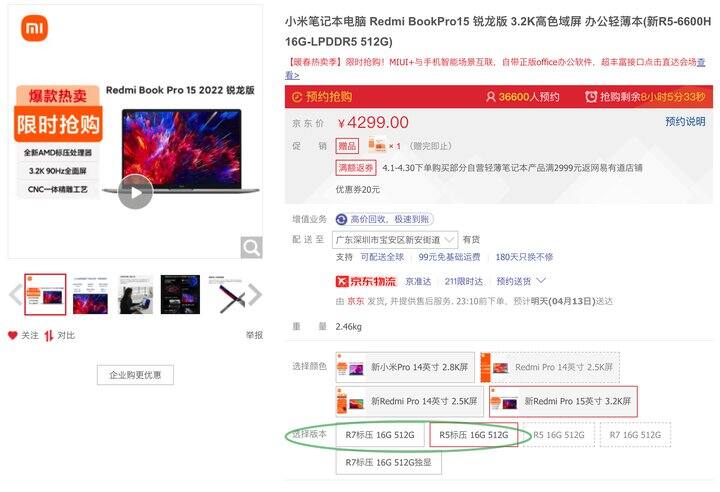
Task: Select the R5标压 16G 512G version
Action: (x=473, y=435)
